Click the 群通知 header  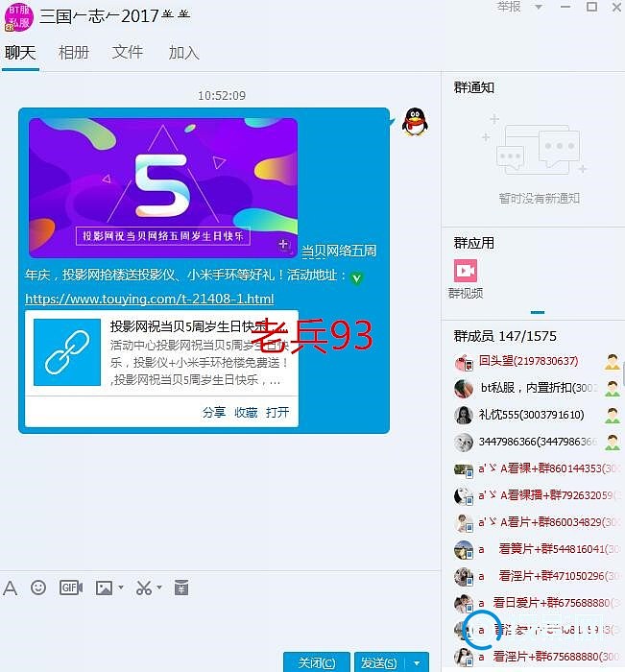tap(474, 88)
